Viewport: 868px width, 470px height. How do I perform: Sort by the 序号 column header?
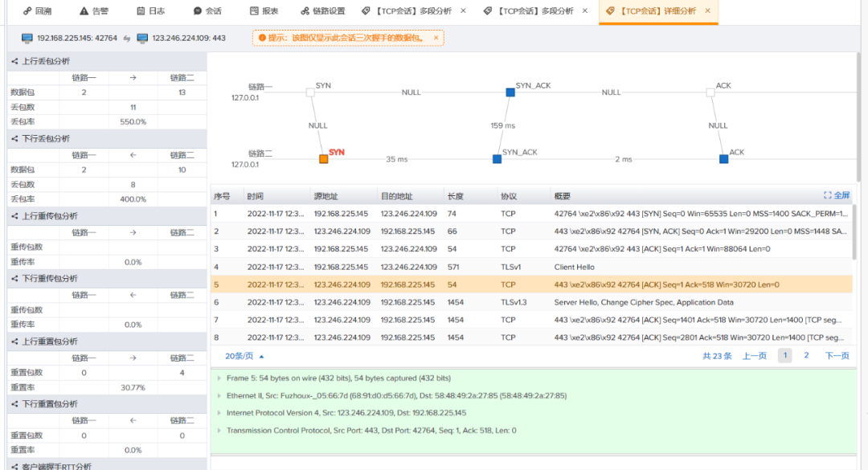click(222, 197)
